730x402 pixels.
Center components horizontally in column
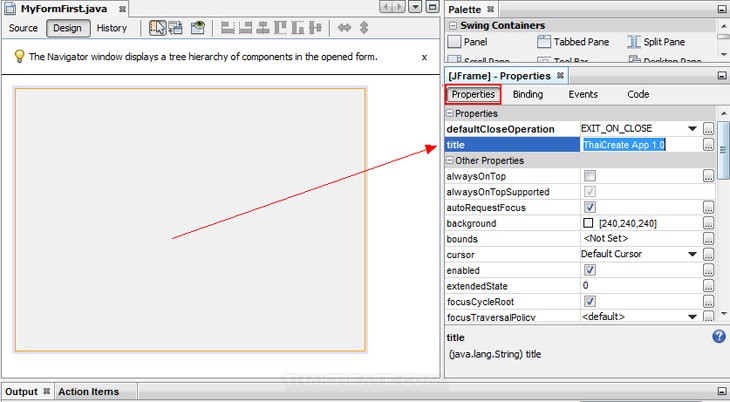263,28
